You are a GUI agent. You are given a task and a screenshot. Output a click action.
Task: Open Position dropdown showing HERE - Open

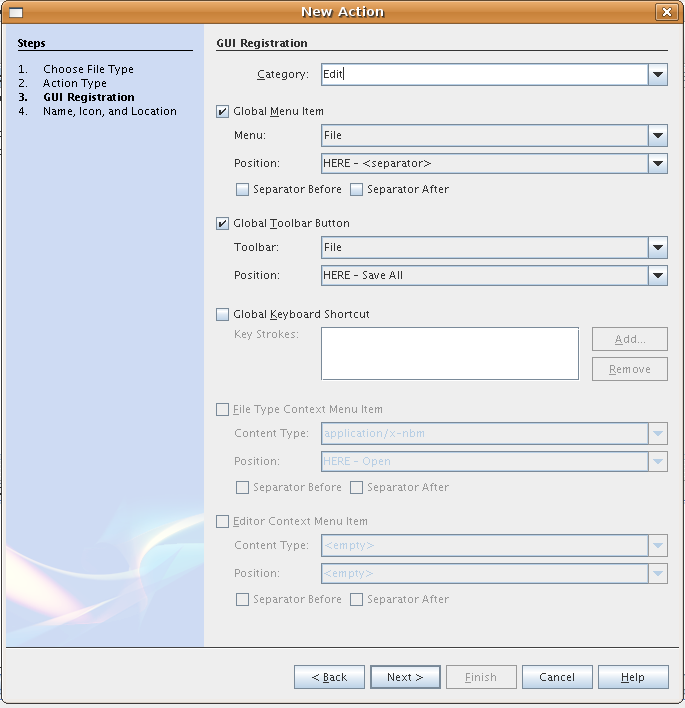[x=494, y=461]
